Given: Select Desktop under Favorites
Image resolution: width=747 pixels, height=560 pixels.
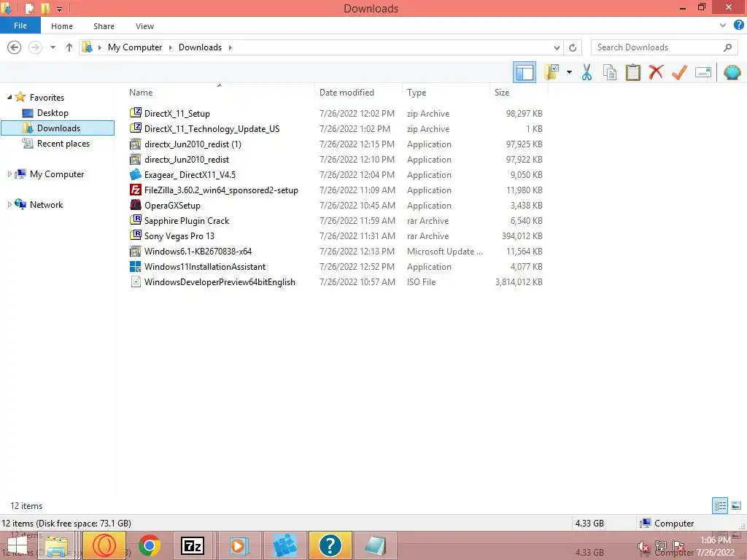Looking at the screenshot, I should [53, 113].
